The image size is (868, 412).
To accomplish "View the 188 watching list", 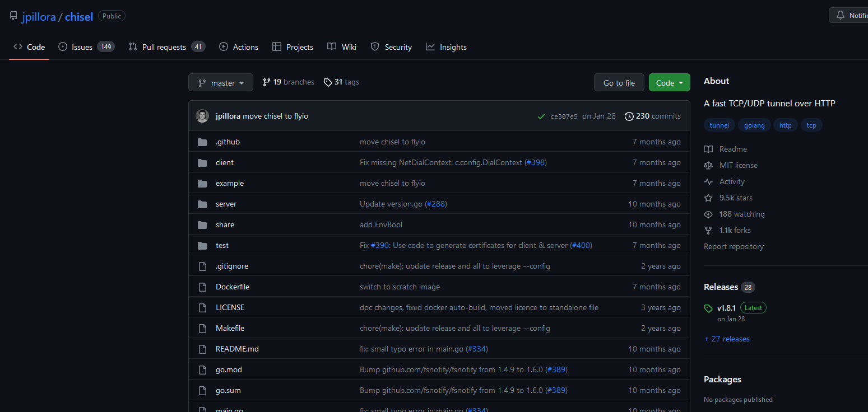I will pyautogui.click(x=734, y=214).
